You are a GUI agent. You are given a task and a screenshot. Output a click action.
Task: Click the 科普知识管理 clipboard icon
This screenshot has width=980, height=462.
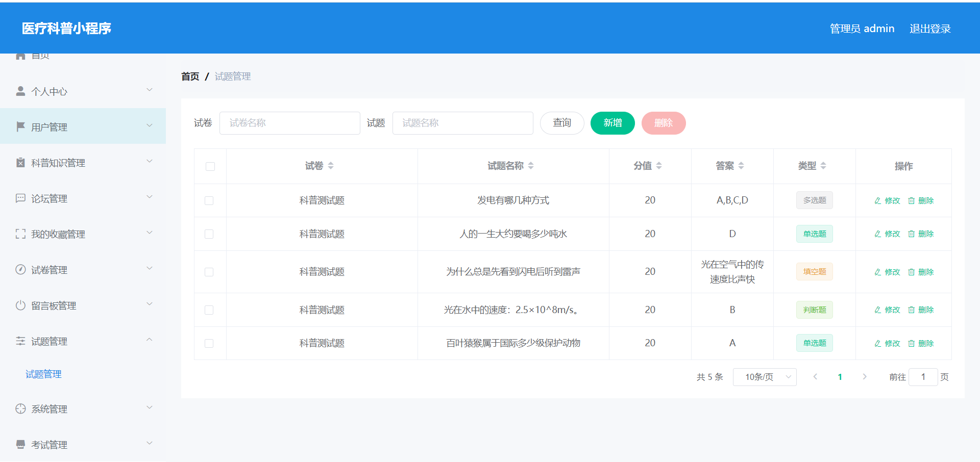20,162
